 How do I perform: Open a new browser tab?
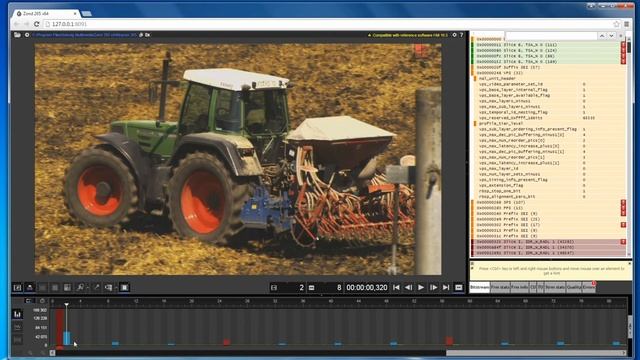[x=86, y=14]
